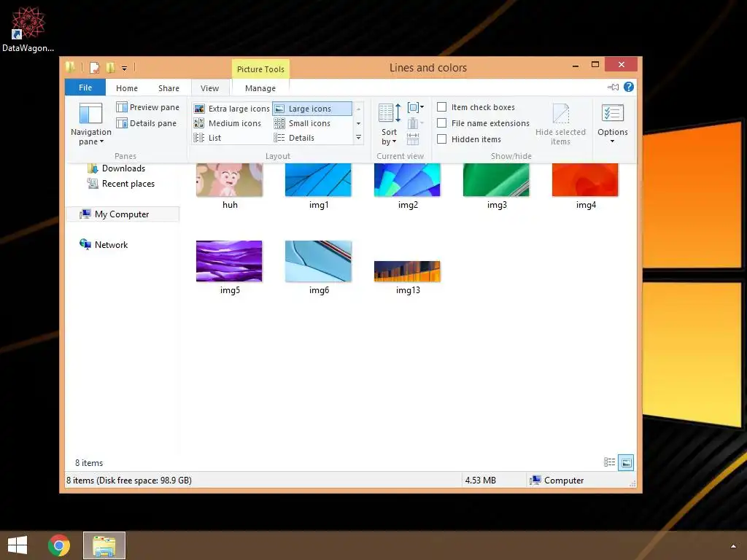This screenshot has height=560, width=747.
Task: Select Large icons layout
Action: [x=312, y=109]
